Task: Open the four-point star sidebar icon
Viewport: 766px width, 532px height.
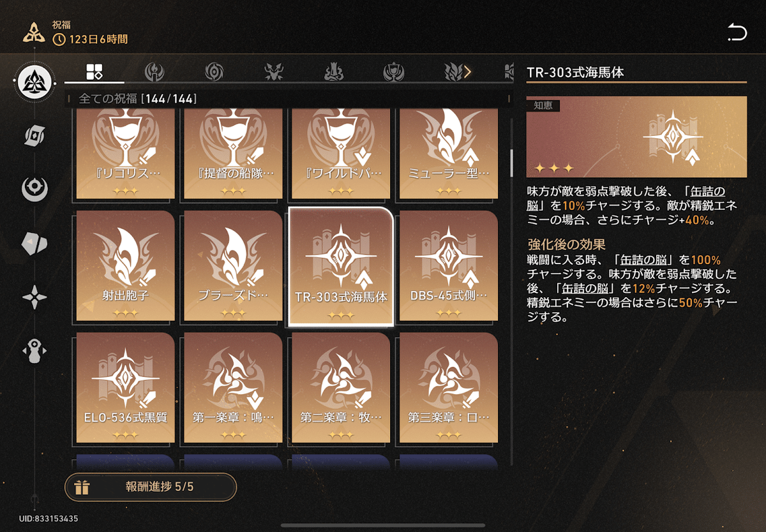Action: 34,297
